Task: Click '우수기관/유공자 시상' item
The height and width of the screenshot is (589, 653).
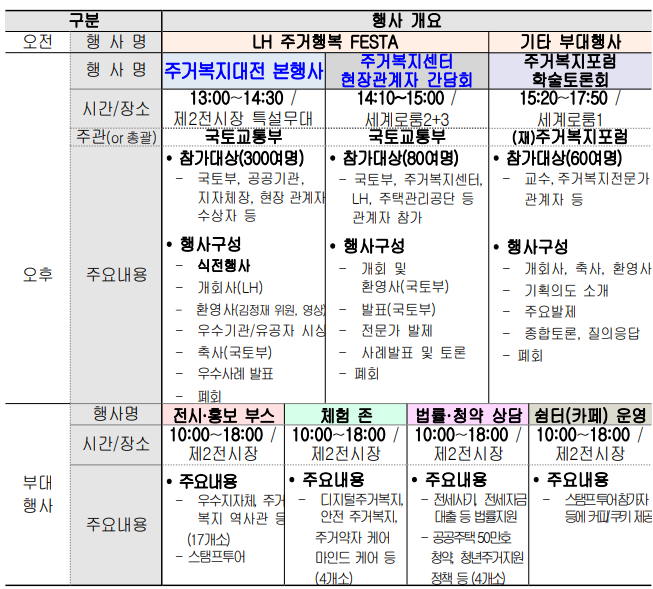Action: click(x=261, y=331)
